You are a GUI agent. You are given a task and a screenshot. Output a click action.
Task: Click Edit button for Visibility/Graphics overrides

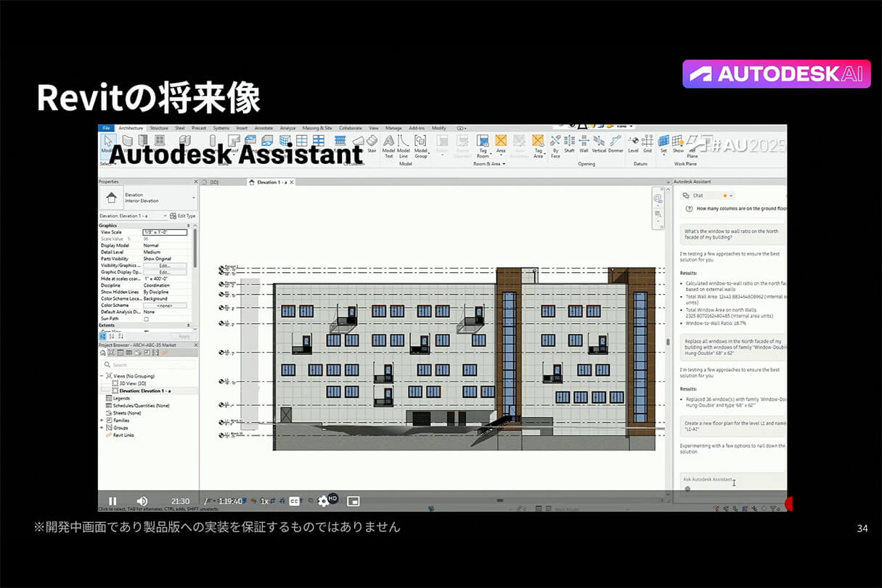[x=164, y=266]
